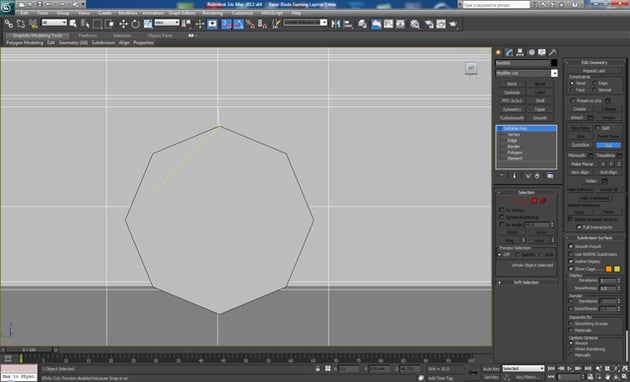Click the Render Production teapot icon
The width and height of the screenshot is (630, 382).
pyautogui.click(x=454, y=24)
